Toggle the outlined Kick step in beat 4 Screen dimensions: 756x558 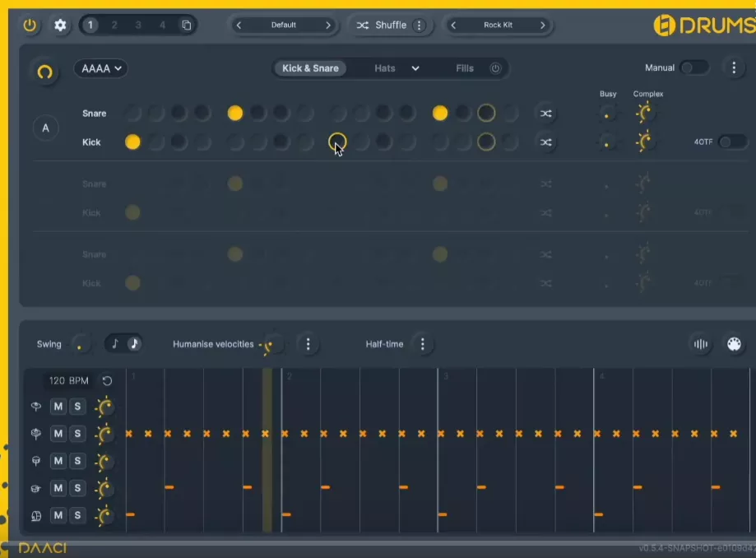pos(486,142)
